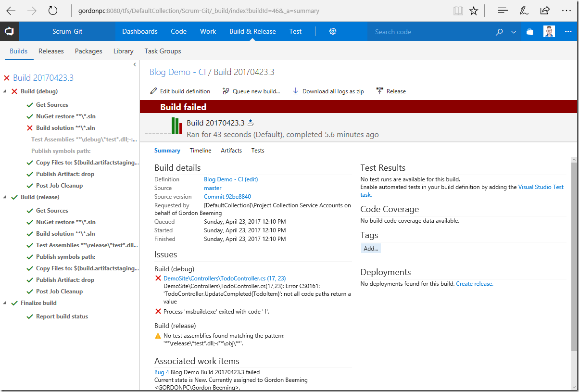Click the Download all logs as zip icon
This screenshot has width=579, height=392.
pyautogui.click(x=296, y=91)
